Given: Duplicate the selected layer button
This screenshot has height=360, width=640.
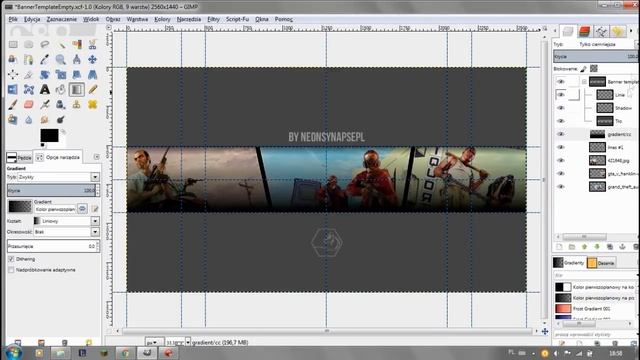Looking at the screenshot, I should point(610,247).
